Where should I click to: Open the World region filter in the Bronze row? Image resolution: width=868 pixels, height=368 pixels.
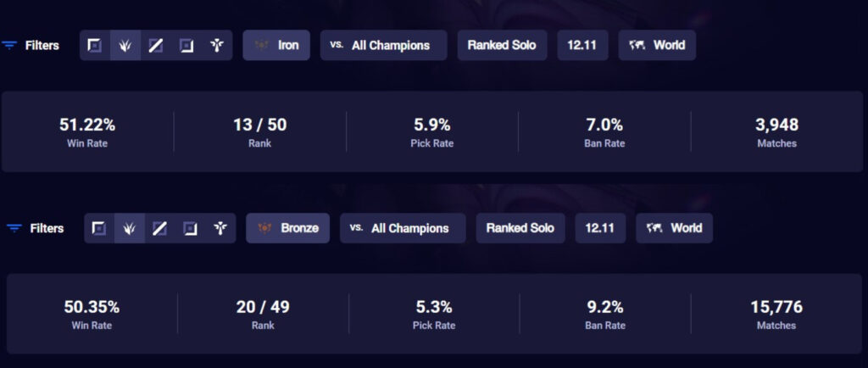(x=674, y=228)
